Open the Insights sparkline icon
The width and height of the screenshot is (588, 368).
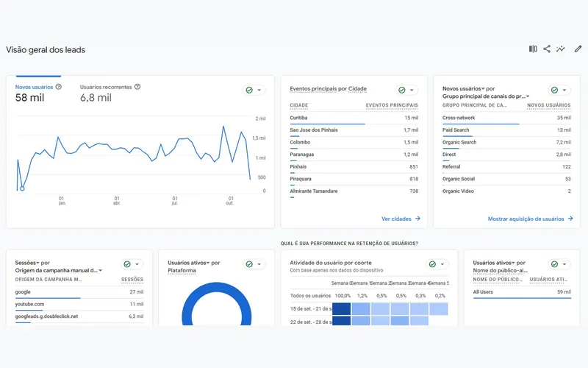(561, 49)
